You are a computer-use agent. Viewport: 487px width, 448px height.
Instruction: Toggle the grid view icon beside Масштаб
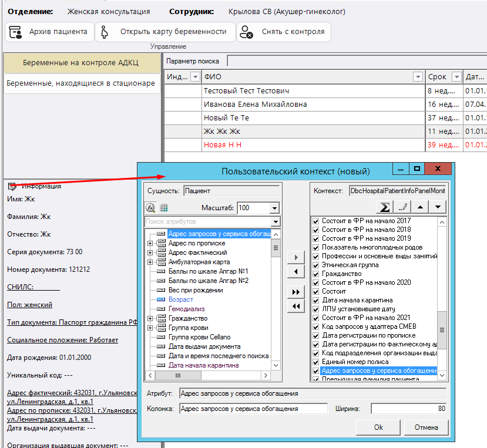pos(164,208)
